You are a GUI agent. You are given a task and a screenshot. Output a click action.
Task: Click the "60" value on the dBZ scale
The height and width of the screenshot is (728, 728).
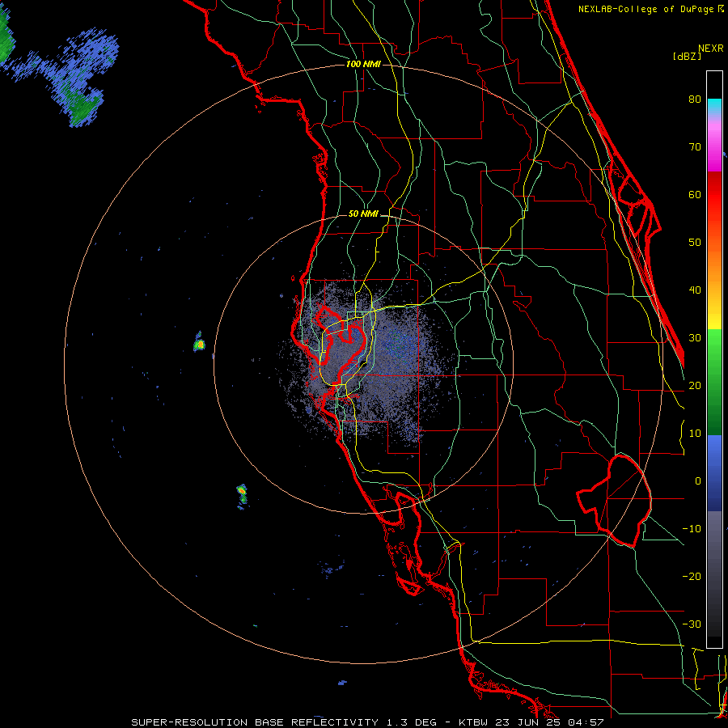point(695,194)
